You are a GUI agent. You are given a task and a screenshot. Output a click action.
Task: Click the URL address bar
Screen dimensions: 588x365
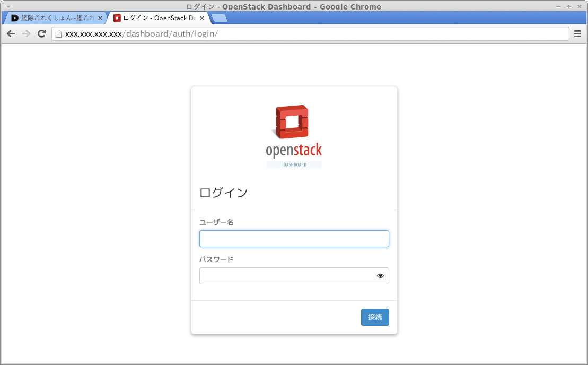[x=318, y=34]
